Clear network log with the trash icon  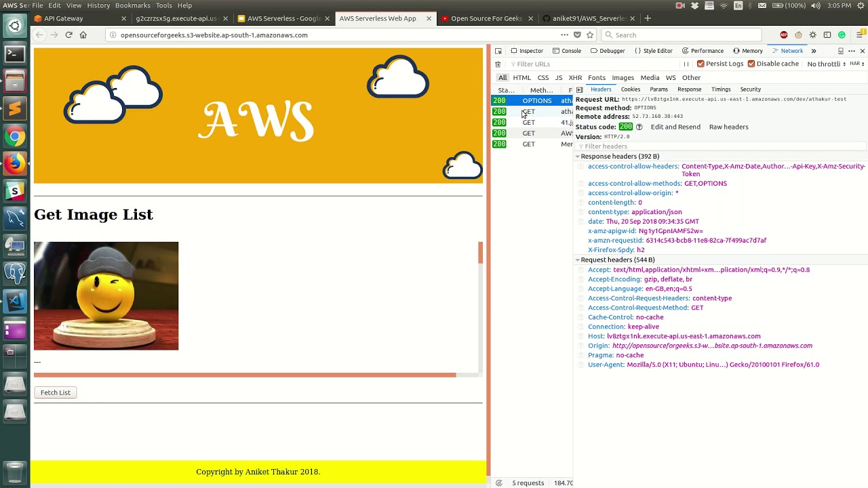tap(498, 64)
